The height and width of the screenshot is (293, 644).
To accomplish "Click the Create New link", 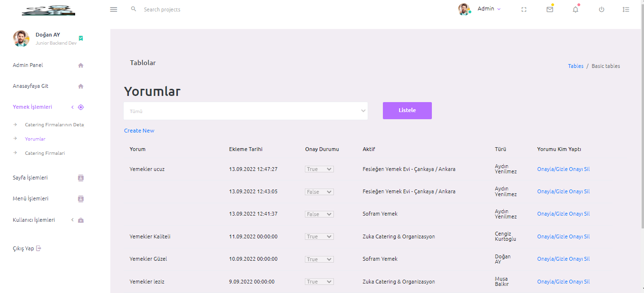I will (139, 130).
